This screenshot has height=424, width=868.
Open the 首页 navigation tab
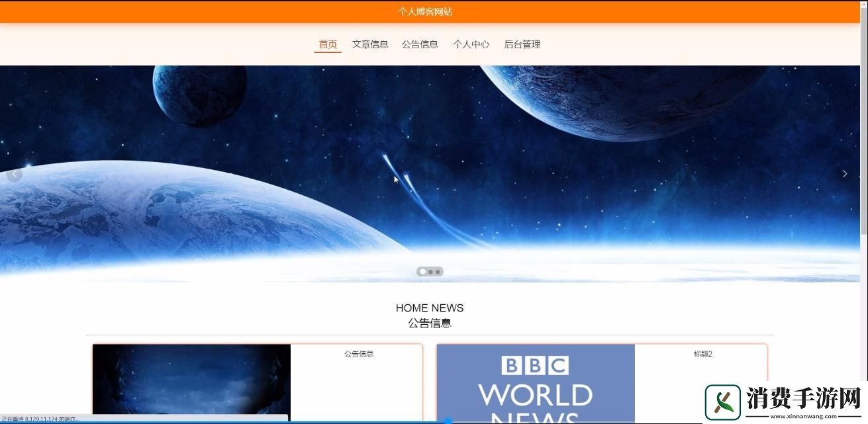tap(328, 44)
